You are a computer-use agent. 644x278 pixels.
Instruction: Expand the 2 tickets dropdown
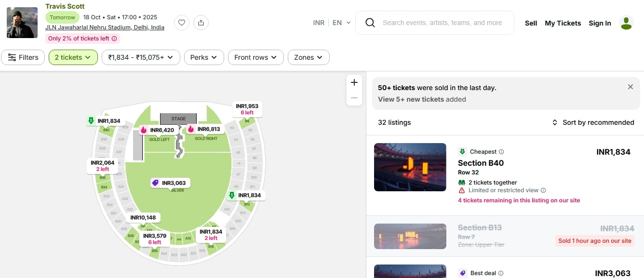click(x=73, y=57)
